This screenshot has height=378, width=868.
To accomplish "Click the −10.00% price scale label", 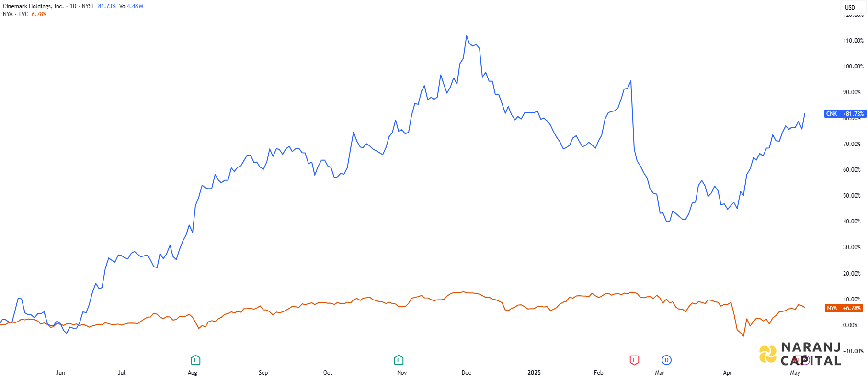I will tap(853, 351).
